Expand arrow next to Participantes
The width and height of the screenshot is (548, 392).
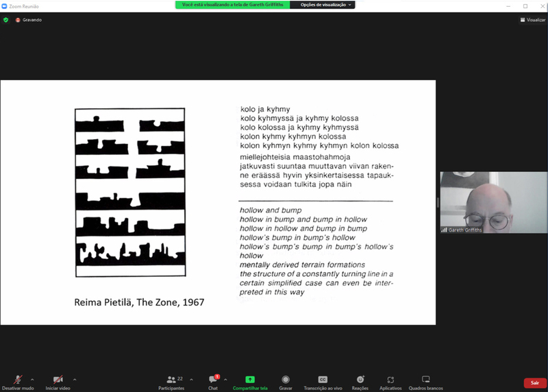tap(191, 380)
